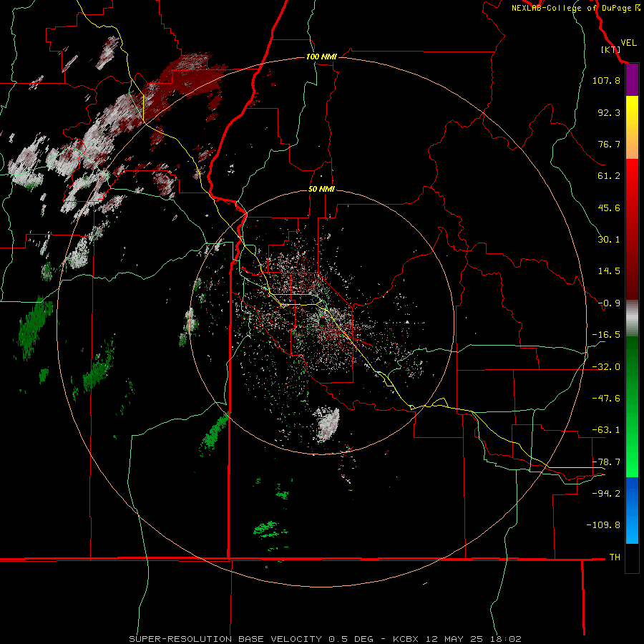Screen dimensions: 644x644
Task: Select the -16.5 value on velocity scale
Action: (606, 335)
